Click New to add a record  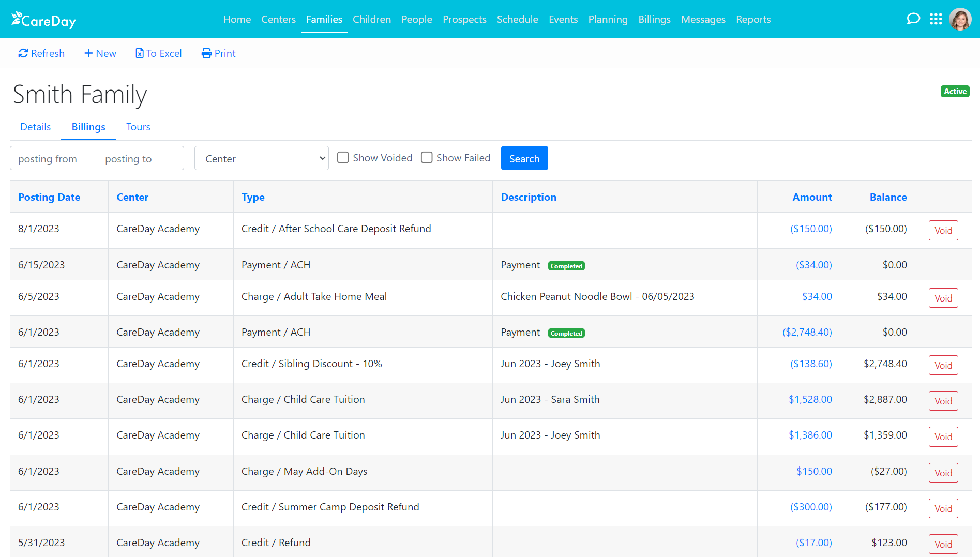pyautogui.click(x=100, y=53)
